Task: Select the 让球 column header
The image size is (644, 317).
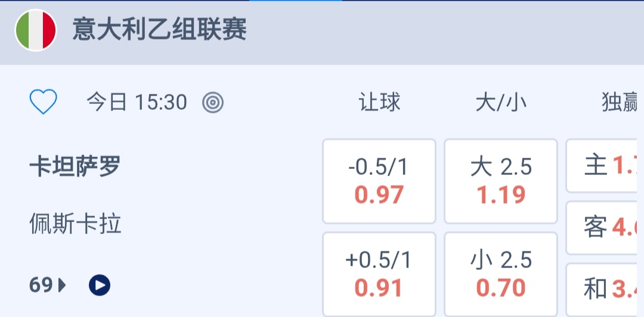Action: (x=379, y=103)
